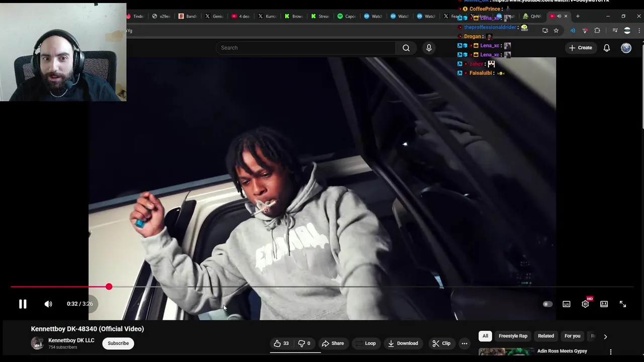Toggle subtitles closed captions
The height and width of the screenshot is (362, 644).
(567, 304)
